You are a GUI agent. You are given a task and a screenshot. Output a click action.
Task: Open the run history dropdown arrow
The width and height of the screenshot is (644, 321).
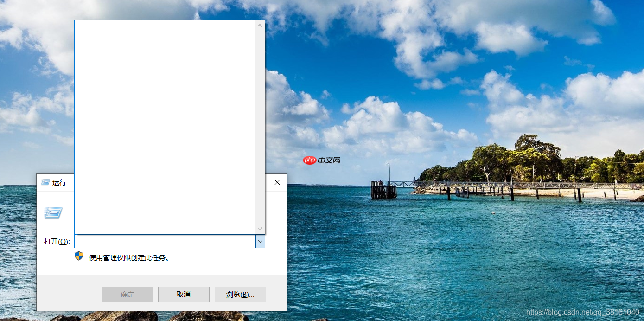click(260, 241)
